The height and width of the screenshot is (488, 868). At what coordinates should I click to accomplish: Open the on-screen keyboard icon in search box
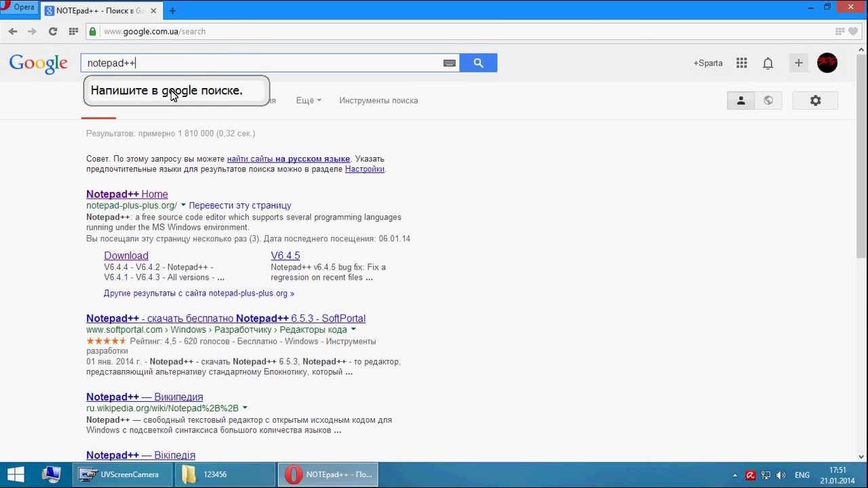(449, 63)
